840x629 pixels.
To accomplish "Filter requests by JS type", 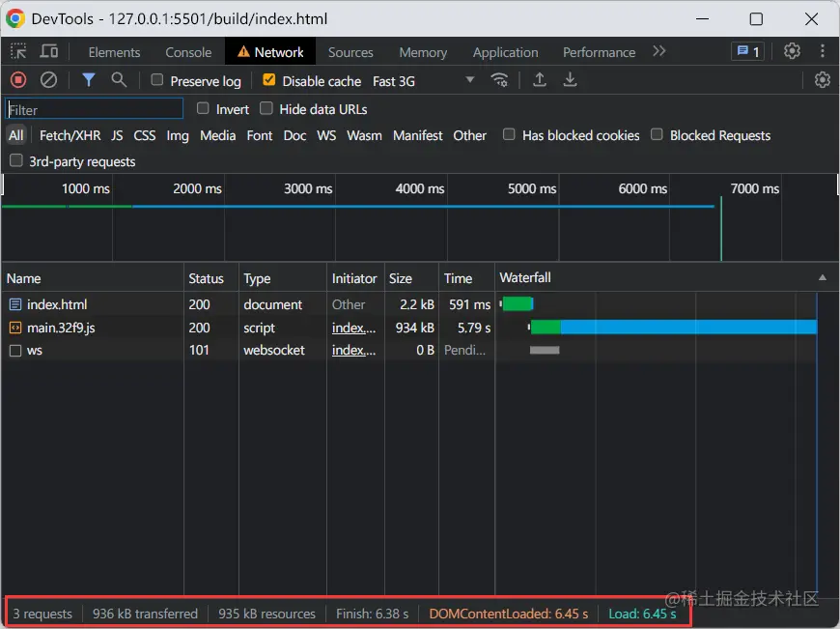I will tap(118, 135).
